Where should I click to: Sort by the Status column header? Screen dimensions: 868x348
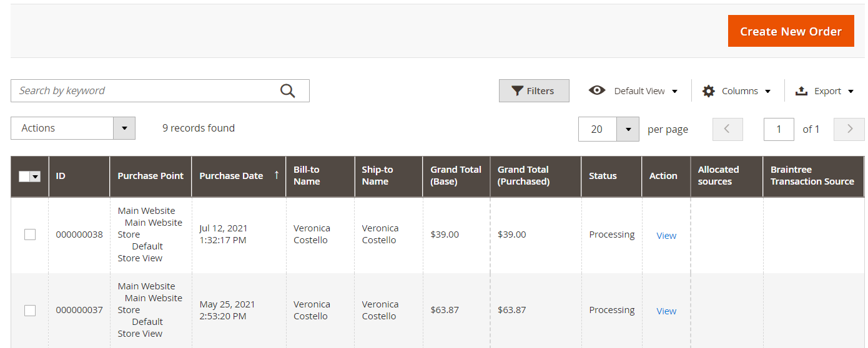pos(603,176)
